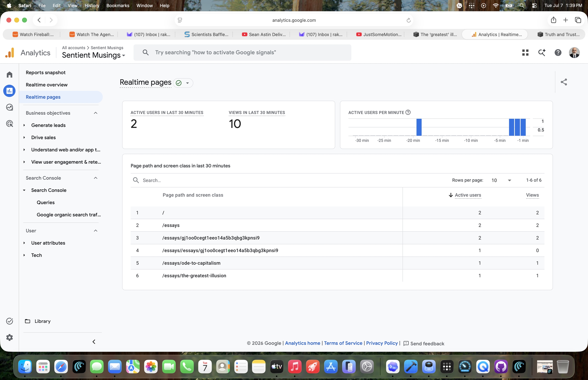Click the table search magnifier icon
This screenshot has width=588, height=380.
click(136, 180)
